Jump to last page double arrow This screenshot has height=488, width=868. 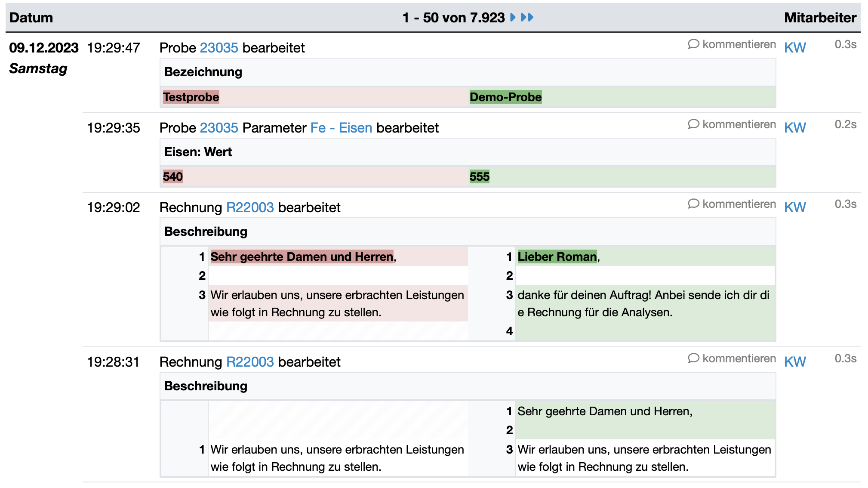[527, 17]
